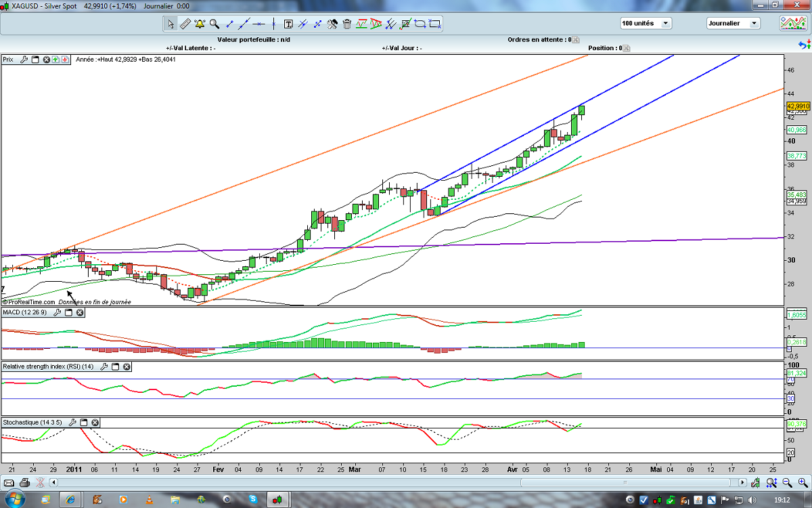This screenshot has width=812, height=508.
Task: Click the trash can delete-objects icon
Action: tap(347, 24)
